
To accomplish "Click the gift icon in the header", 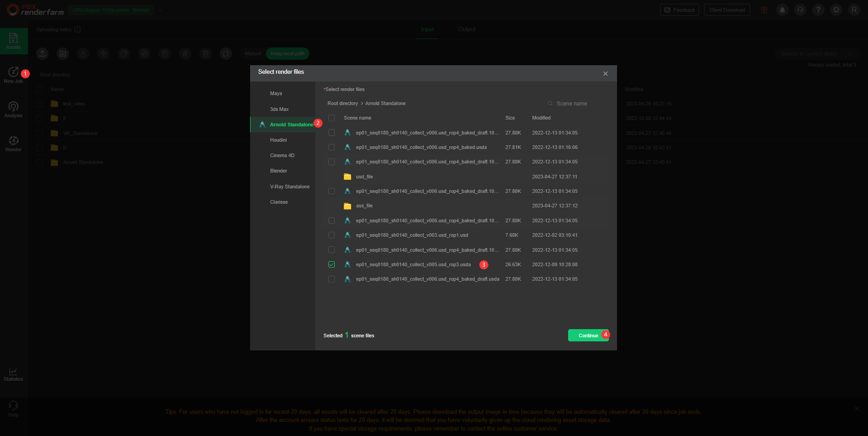I will [764, 10].
